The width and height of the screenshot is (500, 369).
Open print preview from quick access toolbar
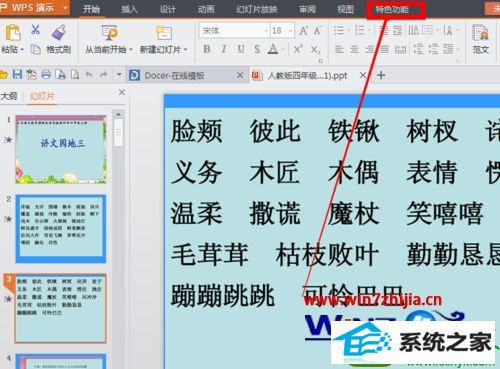point(75,74)
